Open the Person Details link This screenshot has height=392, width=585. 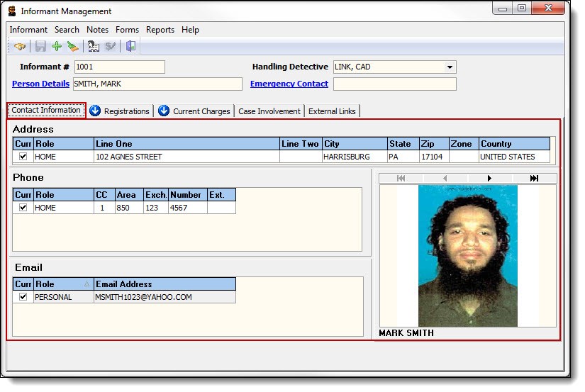[40, 84]
